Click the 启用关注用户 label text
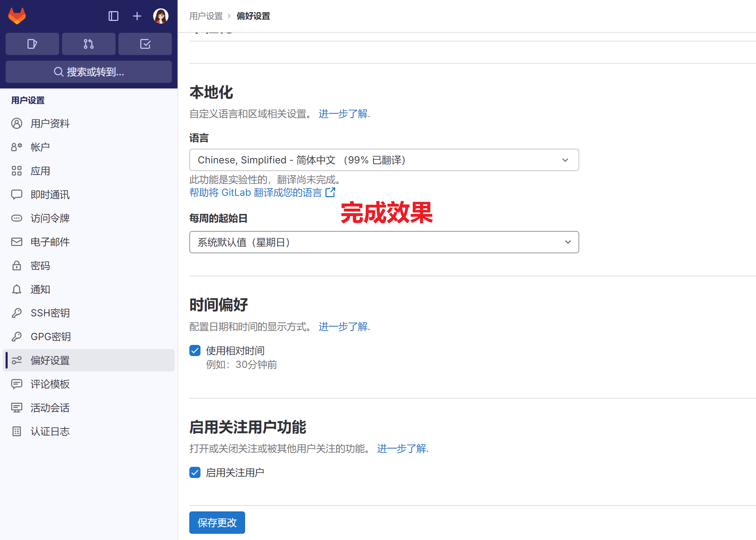756x540 pixels. point(235,472)
